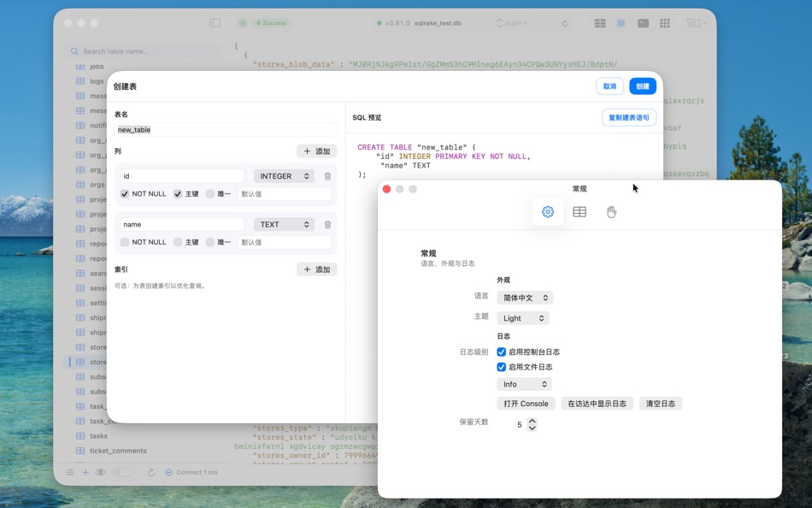The width and height of the screenshot is (812, 508).
Task: Switch to the table settings tab
Action: [580, 212]
